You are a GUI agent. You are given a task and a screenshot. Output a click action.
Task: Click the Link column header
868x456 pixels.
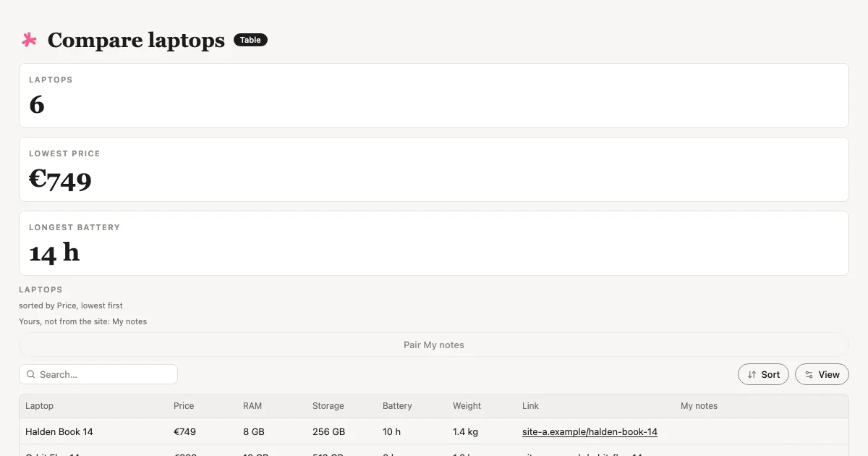point(530,406)
